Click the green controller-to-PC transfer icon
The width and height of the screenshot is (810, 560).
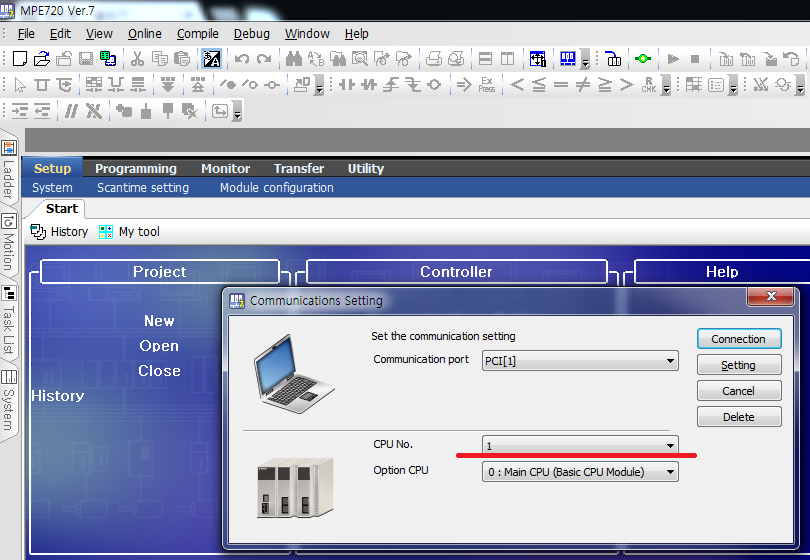point(108,59)
